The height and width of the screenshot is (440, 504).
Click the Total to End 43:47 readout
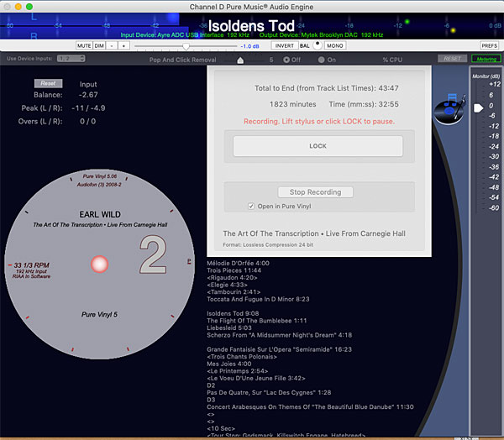point(327,88)
